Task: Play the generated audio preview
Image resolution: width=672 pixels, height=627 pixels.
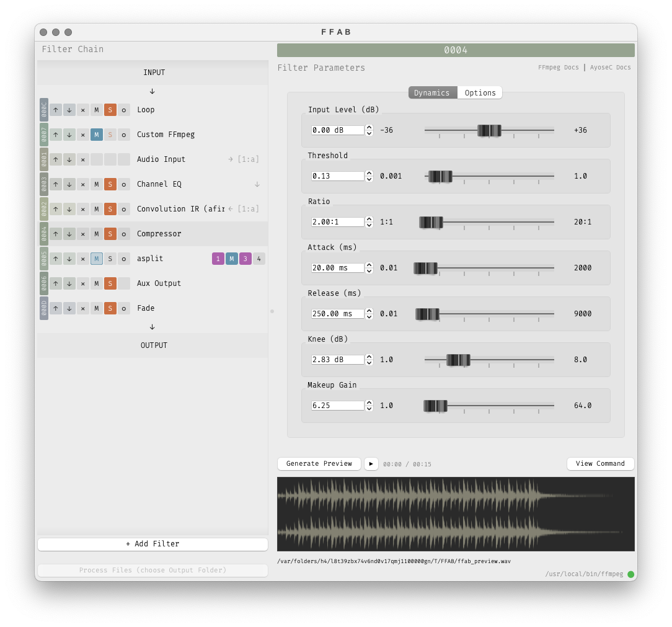Action: click(371, 464)
